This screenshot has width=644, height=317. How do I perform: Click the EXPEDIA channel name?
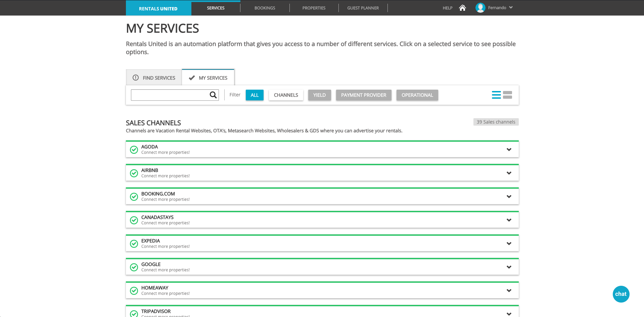click(151, 241)
